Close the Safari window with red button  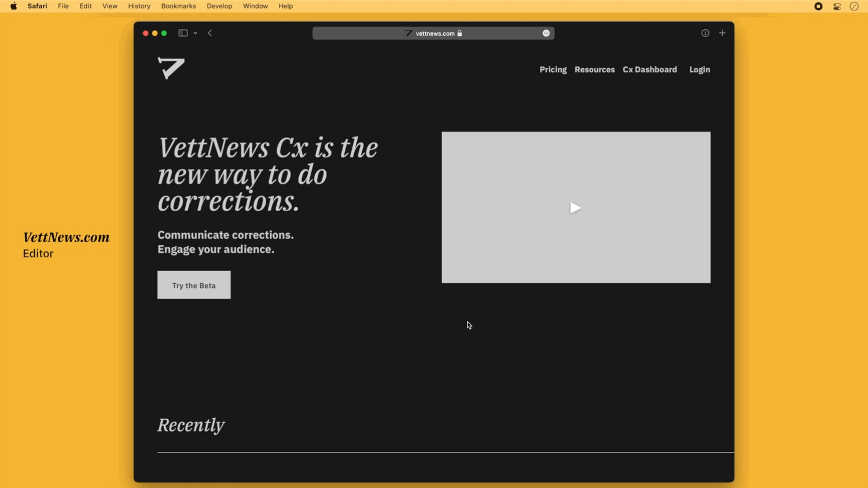[146, 34]
